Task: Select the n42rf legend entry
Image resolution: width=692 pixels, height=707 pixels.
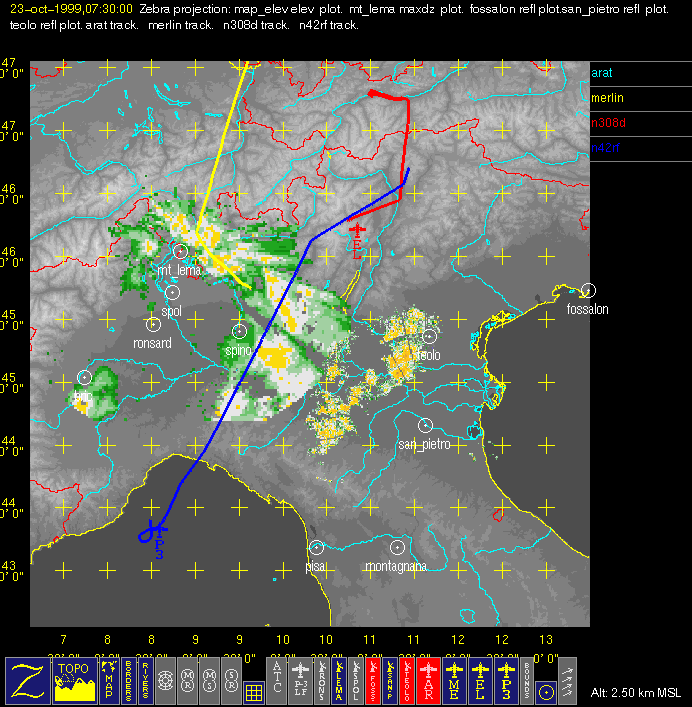Action: pos(605,147)
